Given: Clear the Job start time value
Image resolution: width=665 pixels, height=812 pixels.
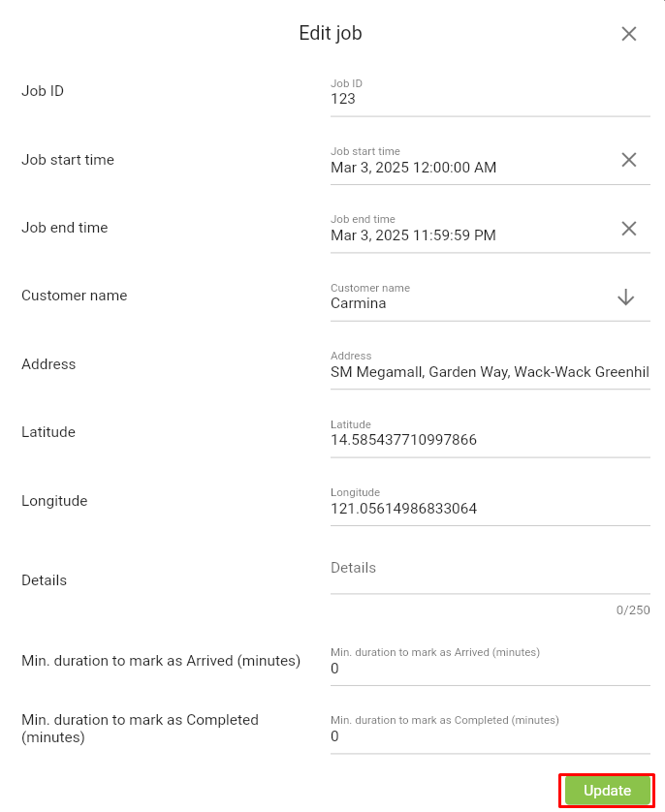Looking at the screenshot, I should pyautogui.click(x=629, y=160).
